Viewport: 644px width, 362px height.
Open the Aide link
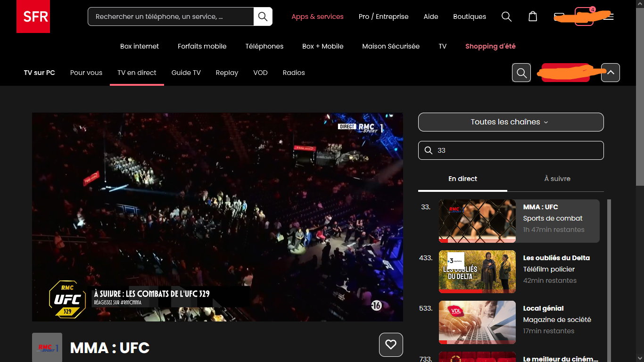[431, 16]
